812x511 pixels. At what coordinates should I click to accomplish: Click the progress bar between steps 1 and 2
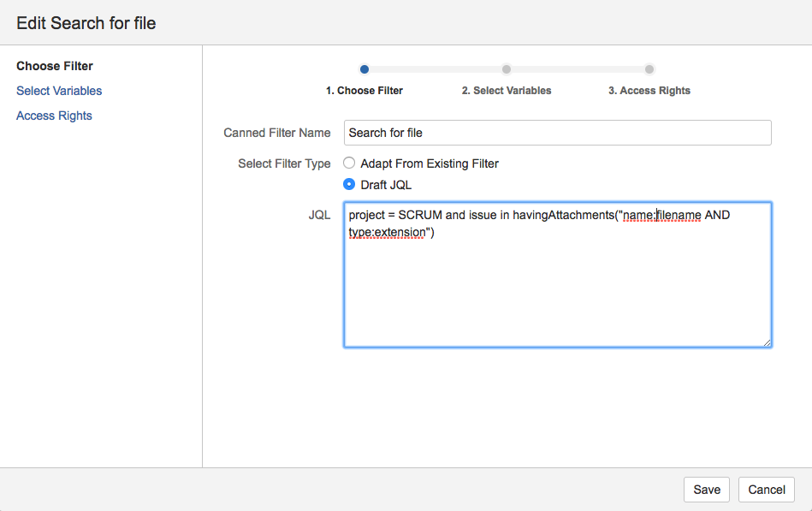435,69
